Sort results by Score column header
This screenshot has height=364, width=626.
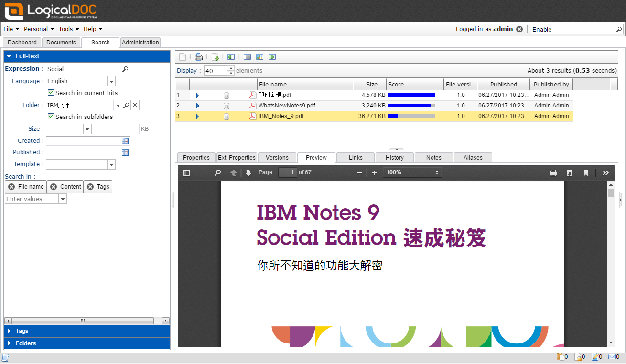click(415, 85)
